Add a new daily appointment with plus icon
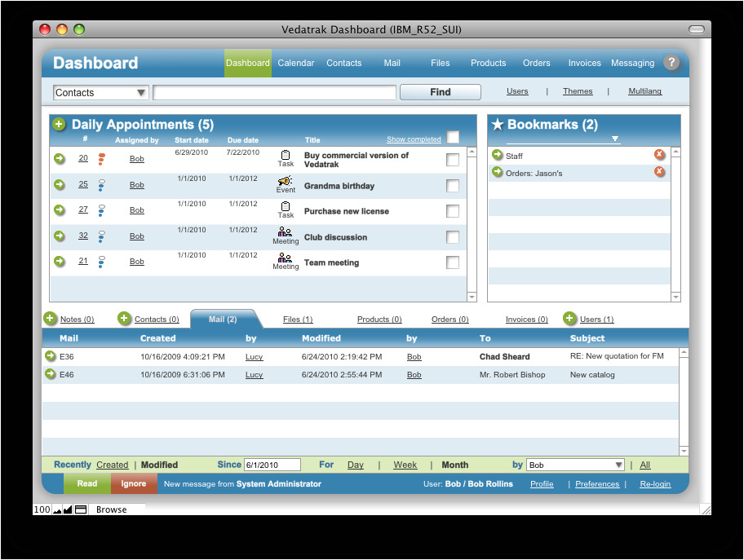Image resolution: width=744 pixels, height=560 pixels. 59,125
